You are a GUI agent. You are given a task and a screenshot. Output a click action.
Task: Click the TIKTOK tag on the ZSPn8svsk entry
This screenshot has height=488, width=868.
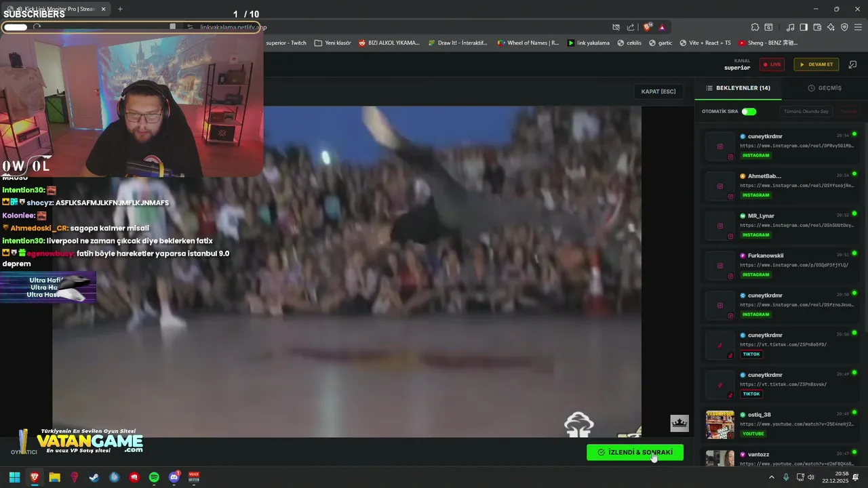[x=751, y=394]
